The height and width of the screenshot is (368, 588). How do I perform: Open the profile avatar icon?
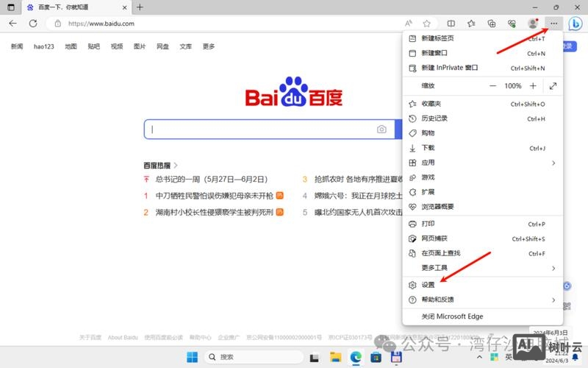pyautogui.click(x=532, y=24)
